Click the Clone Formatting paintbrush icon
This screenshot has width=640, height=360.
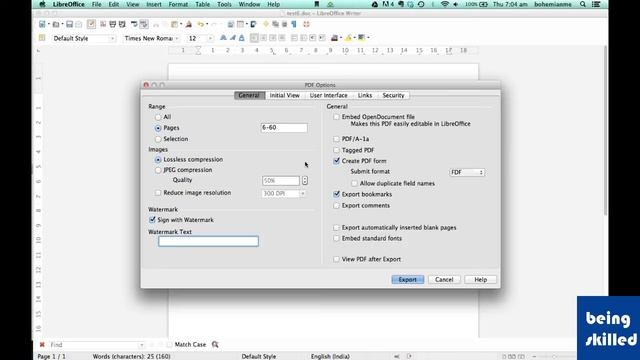(189, 24)
